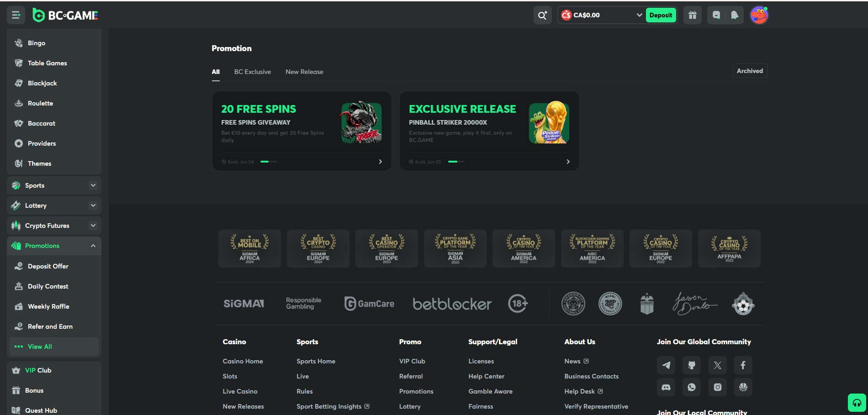Open Blackjack in the sidebar
Image resolution: width=868 pixels, height=415 pixels.
[x=54, y=83]
